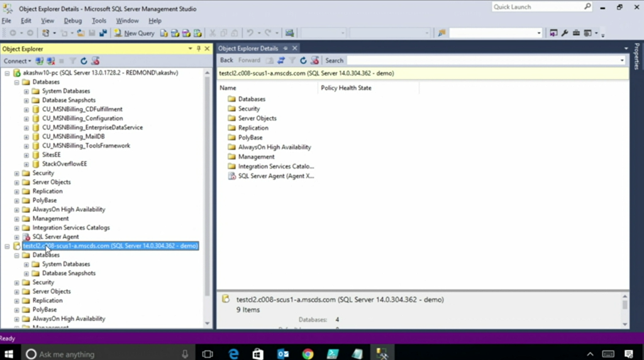Click the Object Explorer Details search field
Viewport: 644px width, 360px height.
pos(484,60)
